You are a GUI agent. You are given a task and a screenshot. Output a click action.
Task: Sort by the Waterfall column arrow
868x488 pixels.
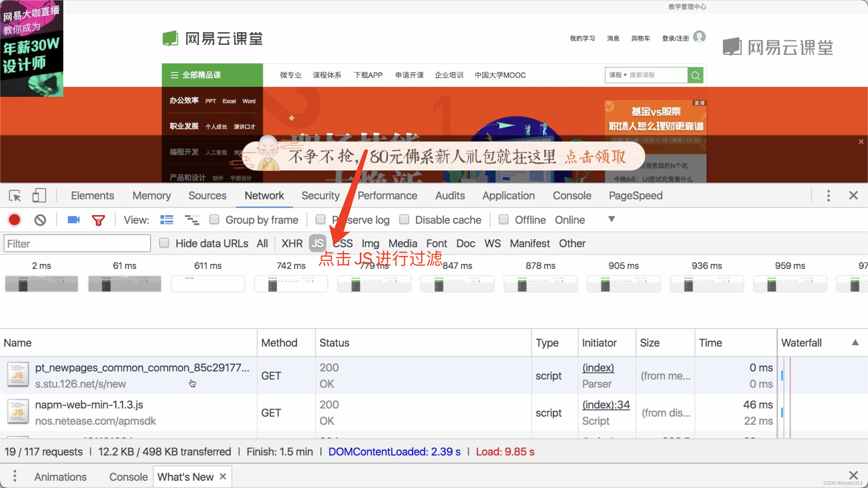(x=855, y=343)
